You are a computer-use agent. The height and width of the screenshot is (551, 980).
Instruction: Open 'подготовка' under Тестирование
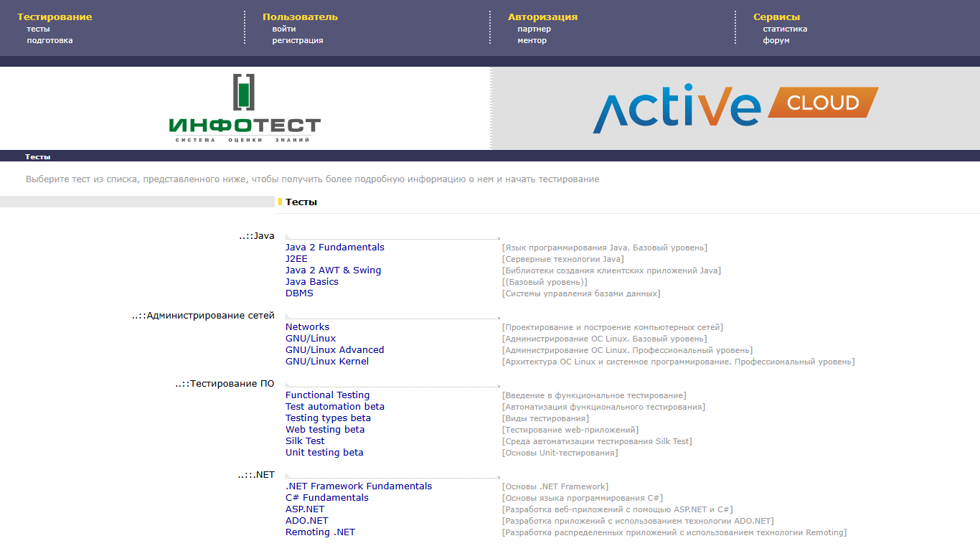[x=50, y=41]
